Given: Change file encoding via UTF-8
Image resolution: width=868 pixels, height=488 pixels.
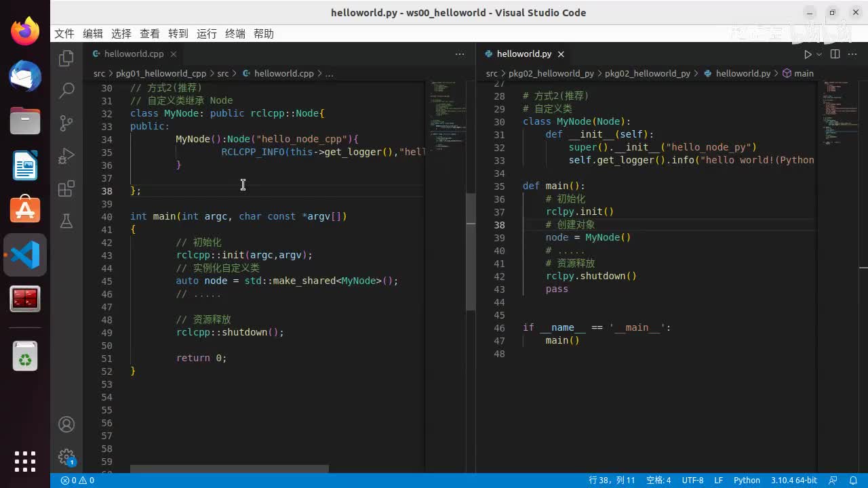Looking at the screenshot, I should (x=692, y=481).
